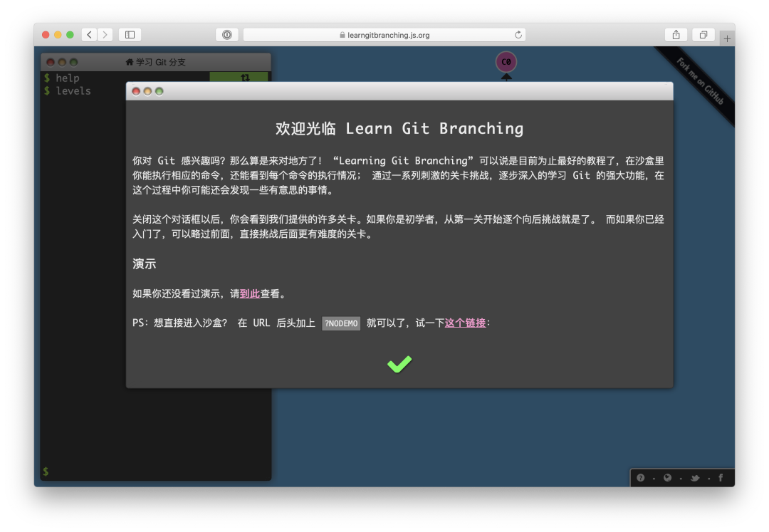Close the Safari window with its red button

tap(46, 35)
